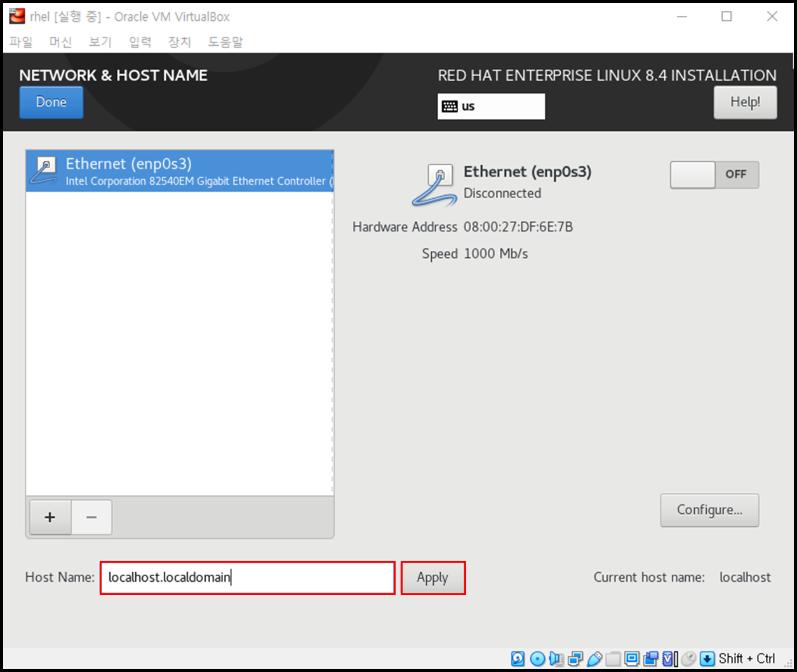Add a network device with plus button
This screenshot has height=672, width=797.
[x=50, y=517]
